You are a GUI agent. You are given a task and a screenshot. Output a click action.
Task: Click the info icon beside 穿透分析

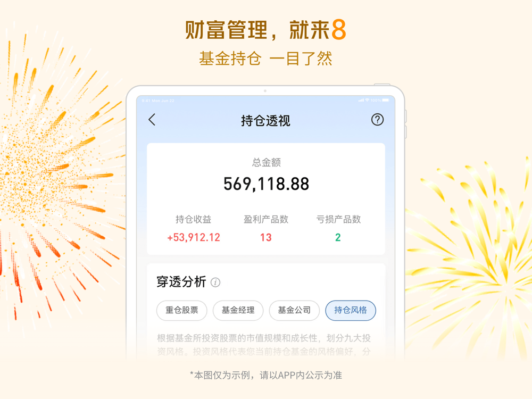[x=215, y=282]
